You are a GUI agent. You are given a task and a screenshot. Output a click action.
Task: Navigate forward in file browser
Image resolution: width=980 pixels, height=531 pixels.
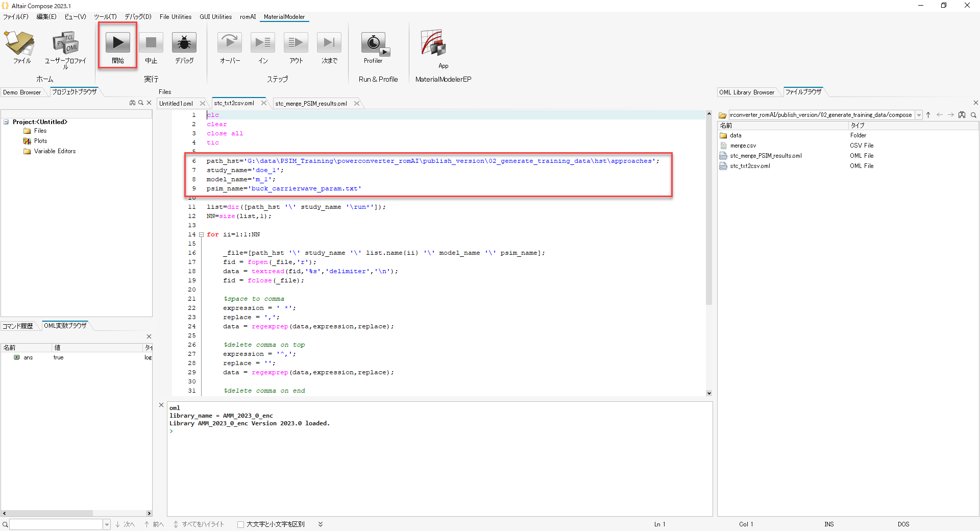tap(951, 115)
